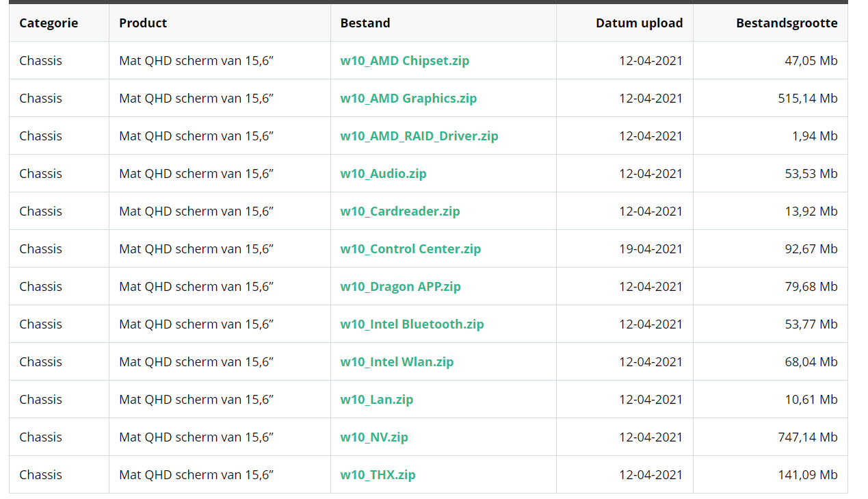Click the w10_AMD_RAID_Driver.zip download link
868x499 pixels.
click(x=419, y=136)
